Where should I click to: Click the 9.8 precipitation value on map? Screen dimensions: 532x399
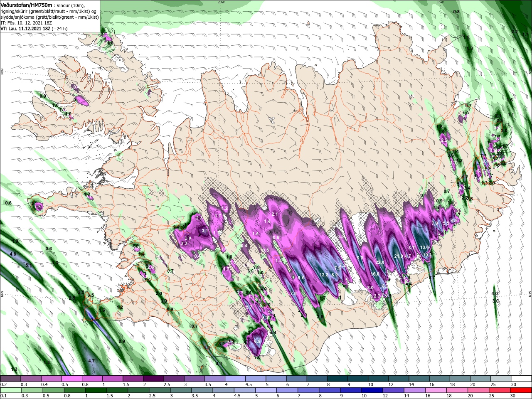tap(301, 277)
